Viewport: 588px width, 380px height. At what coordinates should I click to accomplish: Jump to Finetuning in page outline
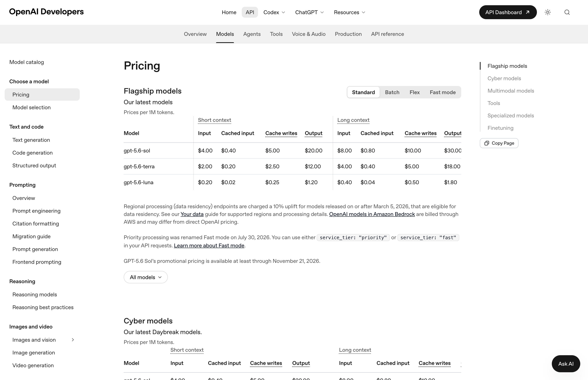pyautogui.click(x=500, y=128)
